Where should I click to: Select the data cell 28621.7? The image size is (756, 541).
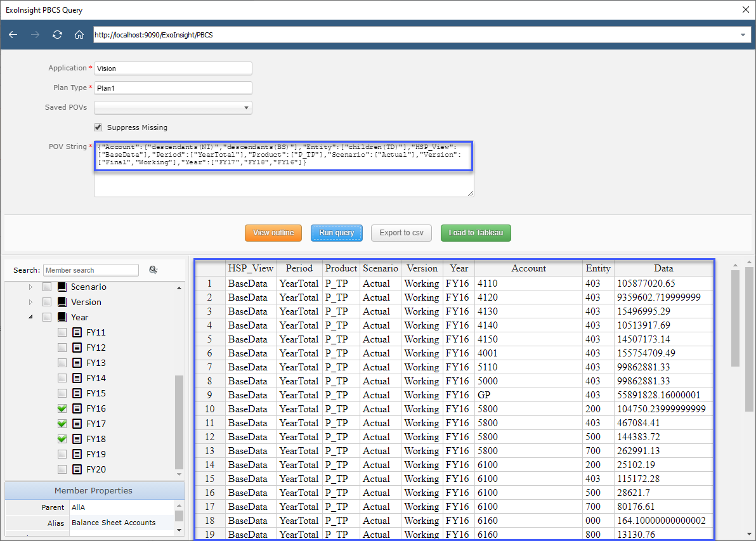point(663,493)
